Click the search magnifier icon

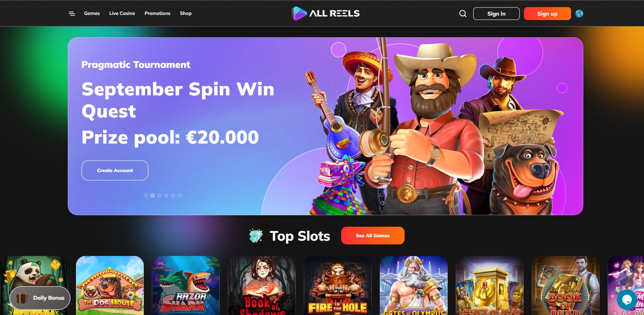click(x=463, y=14)
